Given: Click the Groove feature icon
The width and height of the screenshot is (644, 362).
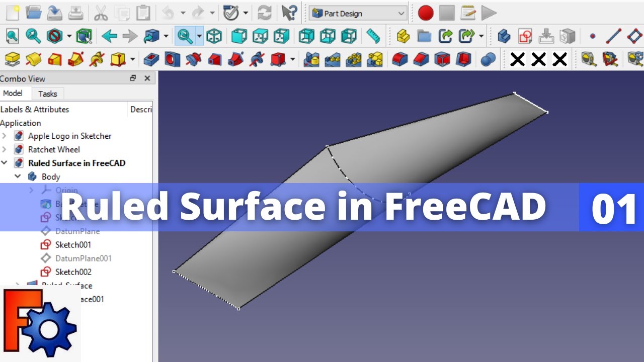Looking at the screenshot, I should click(194, 59).
